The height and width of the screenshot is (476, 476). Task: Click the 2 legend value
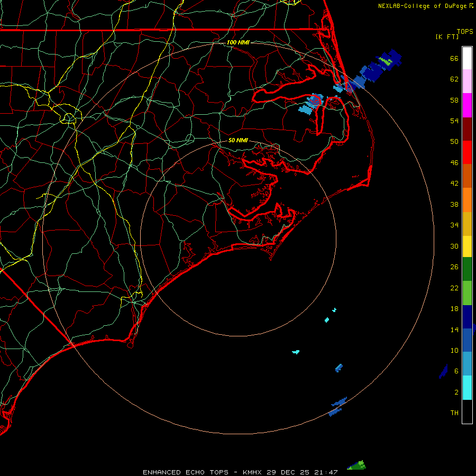click(x=456, y=392)
